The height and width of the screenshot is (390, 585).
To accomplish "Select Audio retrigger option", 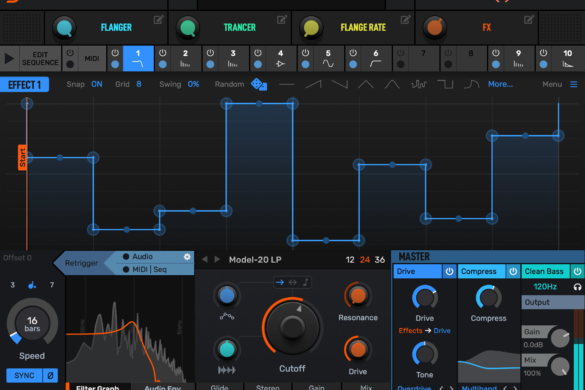I will tap(142, 256).
